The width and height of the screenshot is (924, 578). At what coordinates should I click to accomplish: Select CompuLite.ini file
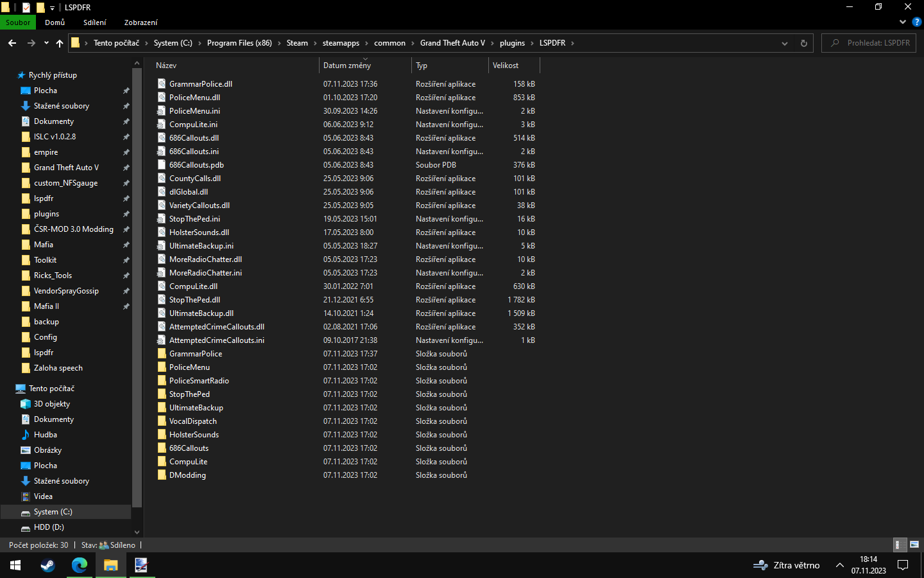pyautogui.click(x=193, y=125)
